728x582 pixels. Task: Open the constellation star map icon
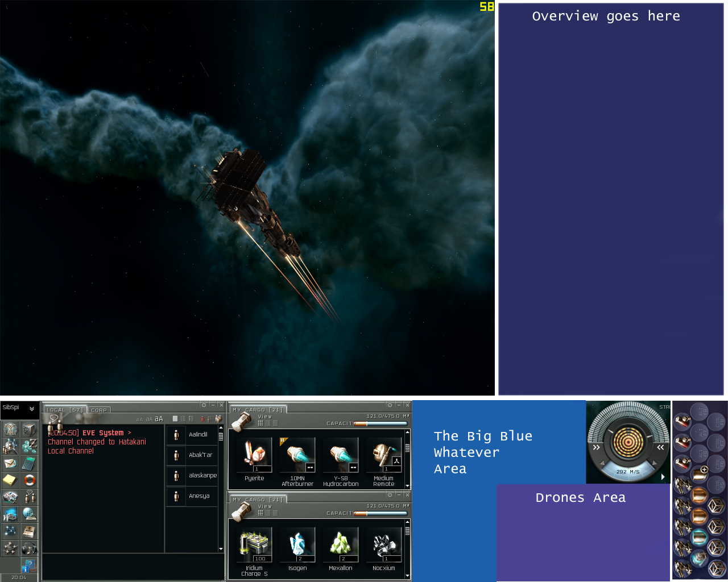[10, 531]
